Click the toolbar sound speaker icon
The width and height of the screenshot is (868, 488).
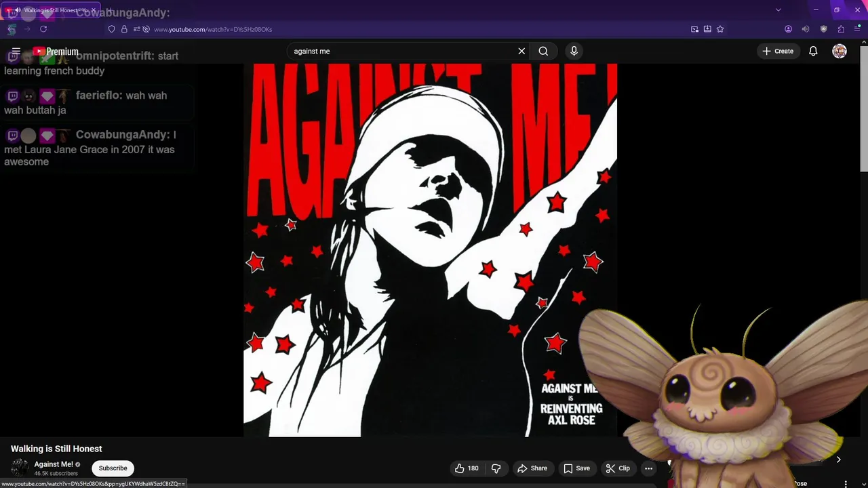pyautogui.click(x=806, y=29)
